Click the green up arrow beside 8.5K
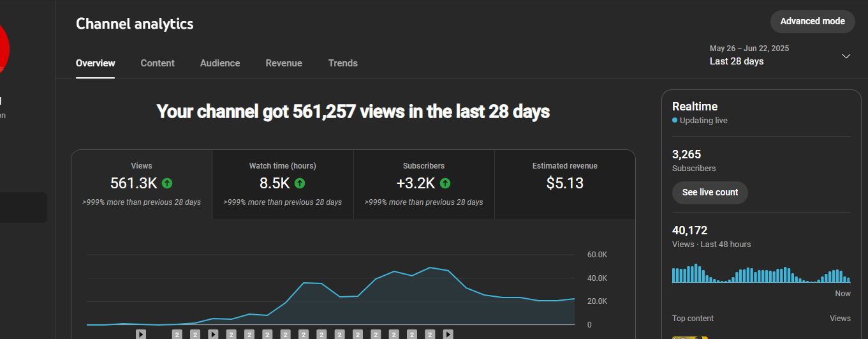The width and height of the screenshot is (868, 339). point(300,183)
